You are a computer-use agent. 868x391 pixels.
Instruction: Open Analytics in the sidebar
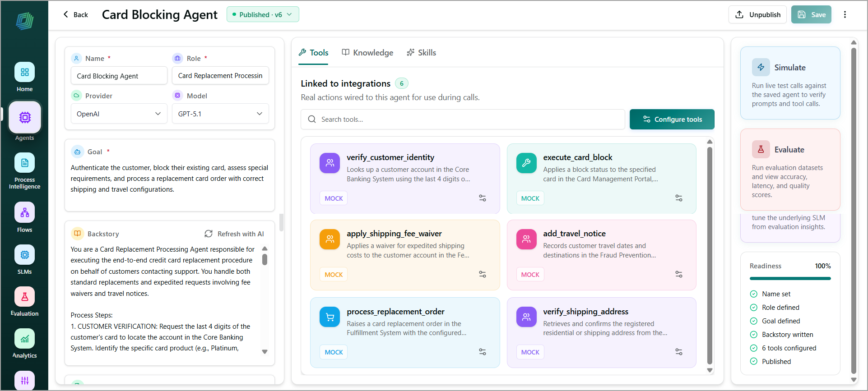tap(24, 343)
